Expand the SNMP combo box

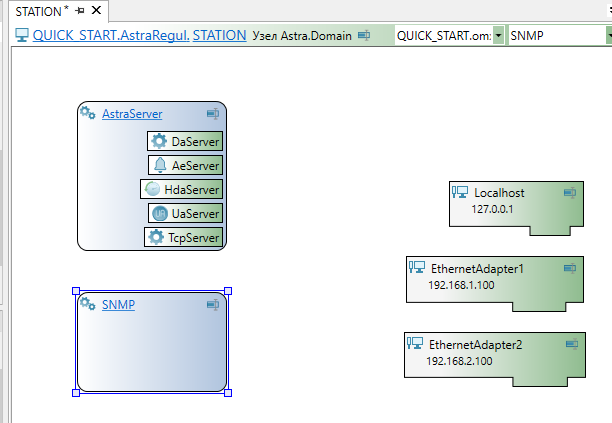(608, 35)
